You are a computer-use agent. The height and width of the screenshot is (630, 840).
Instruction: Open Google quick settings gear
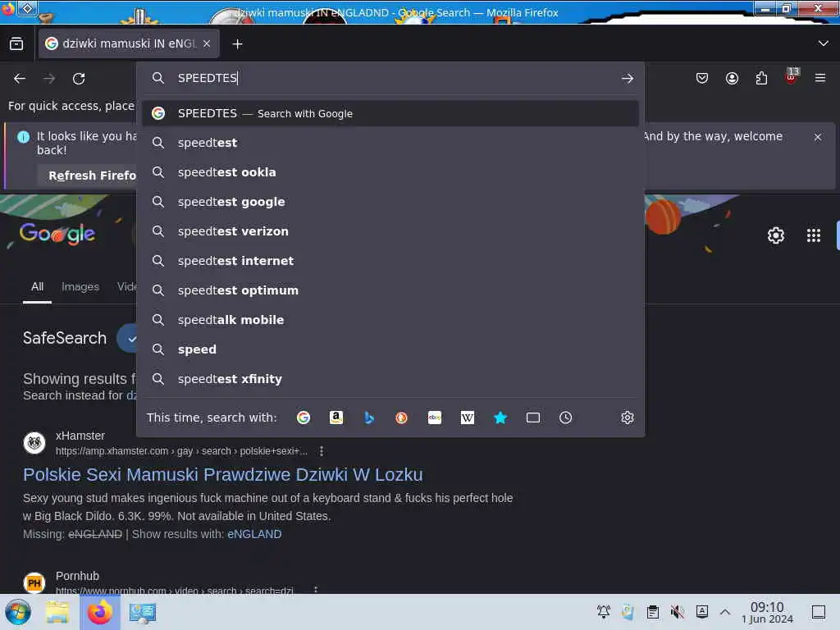pyautogui.click(x=776, y=235)
